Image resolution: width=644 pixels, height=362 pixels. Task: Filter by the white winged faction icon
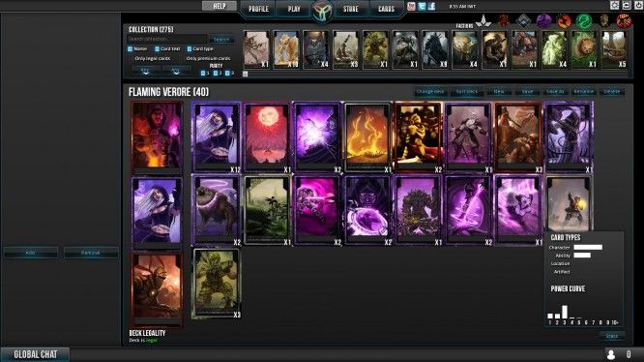coord(483,20)
